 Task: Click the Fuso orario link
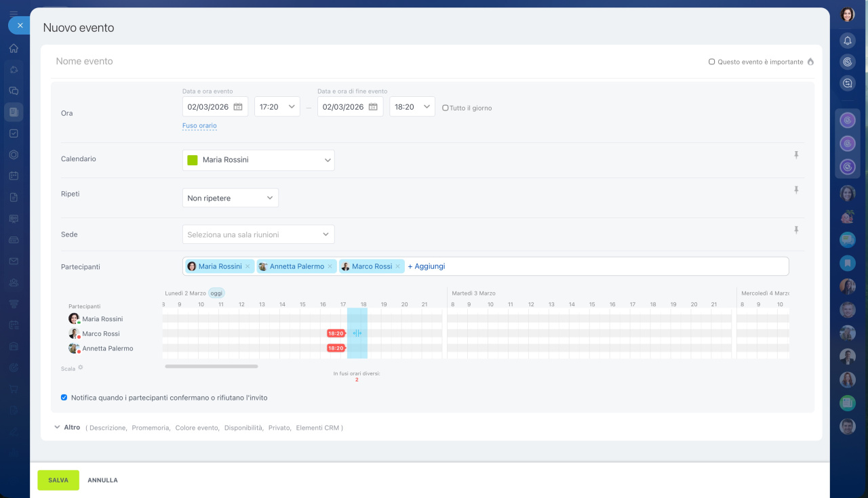click(x=199, y=125)
